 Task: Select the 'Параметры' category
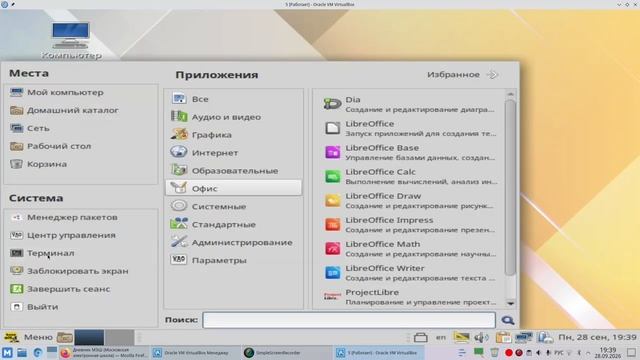click(233, 260)
